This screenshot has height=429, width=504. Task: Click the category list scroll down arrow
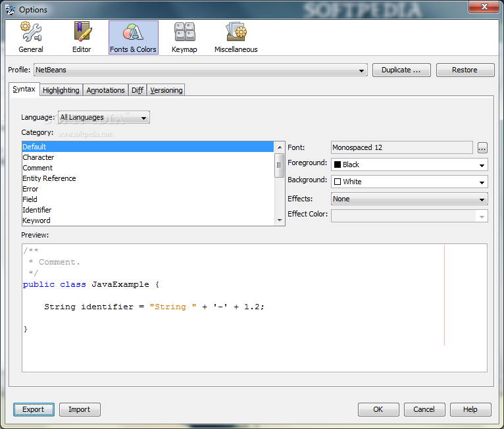(x=280, y=220)
